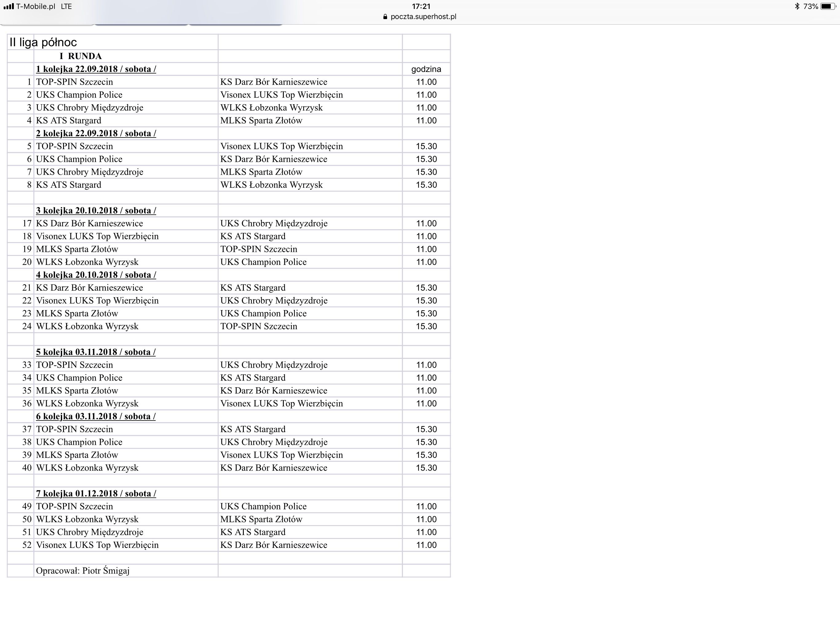
Task: Select the 11.00 time of match 4
Action: [x=426, y=121]
